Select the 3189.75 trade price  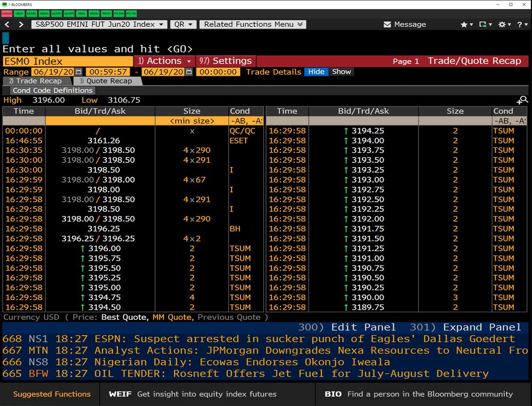coord(368,307)
